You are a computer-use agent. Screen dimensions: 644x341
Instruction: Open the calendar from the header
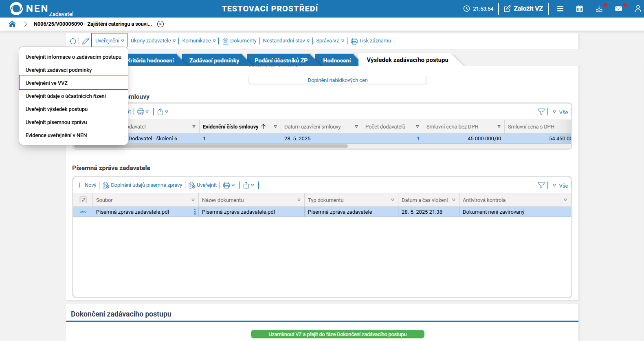pos(579,9)
